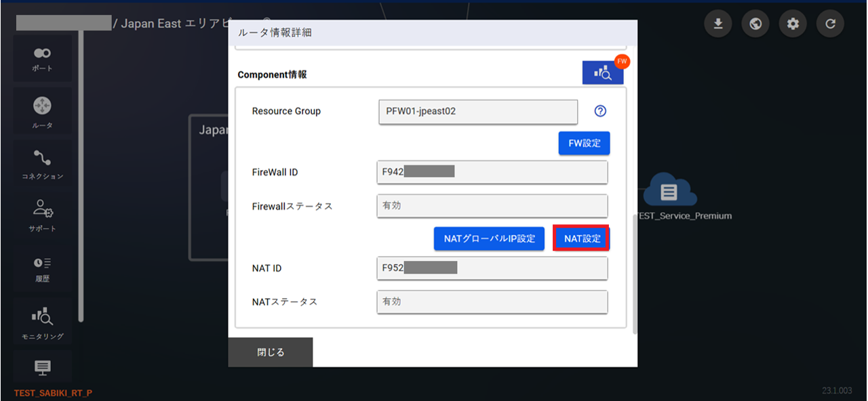
Task: Open the サポート sidebar item
Action: point(42,216)
